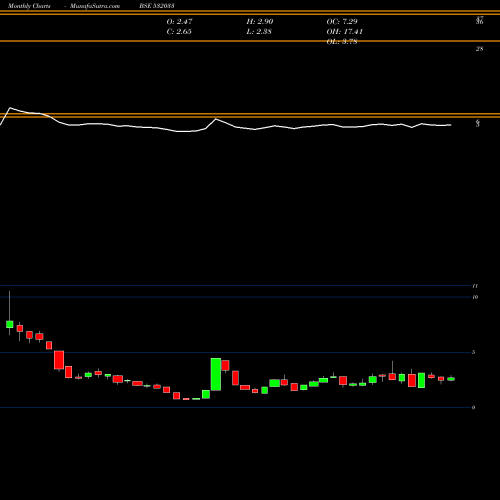The width and height of the screenshot is (500, 500).
Task: Click the "OH: 17.41" reading
Action: (x=345, y=31)
